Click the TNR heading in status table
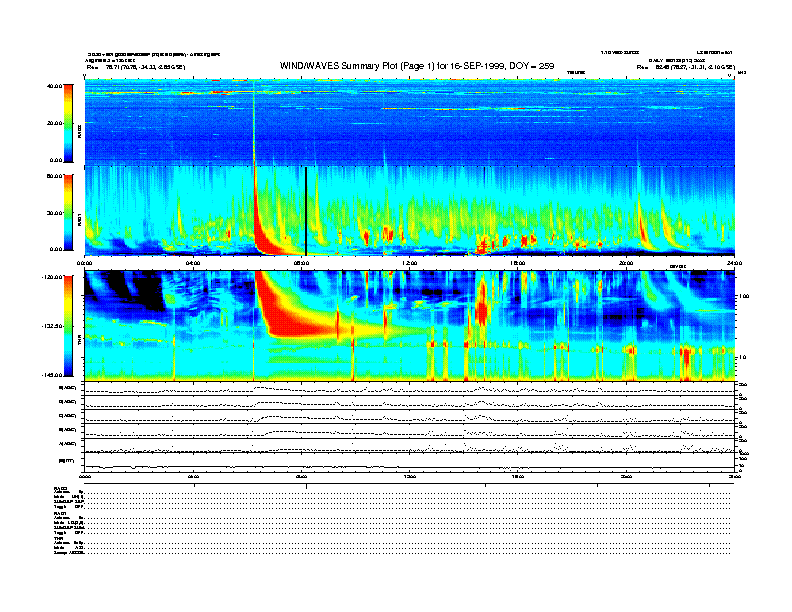Screen dimensions: 792x612 point(58,538)
